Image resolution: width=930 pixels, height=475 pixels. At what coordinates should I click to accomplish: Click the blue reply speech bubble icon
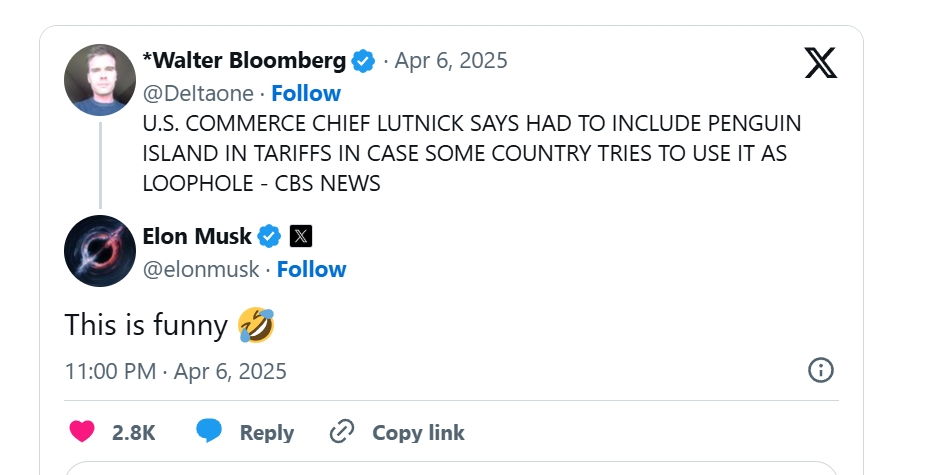pos(209,432)
